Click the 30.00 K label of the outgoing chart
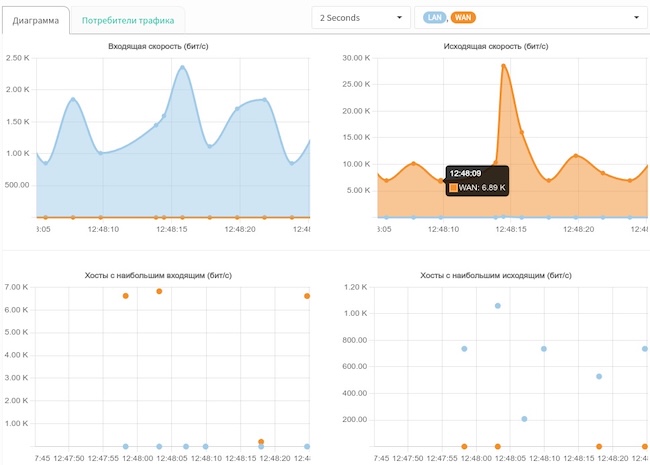 point(356,58)
